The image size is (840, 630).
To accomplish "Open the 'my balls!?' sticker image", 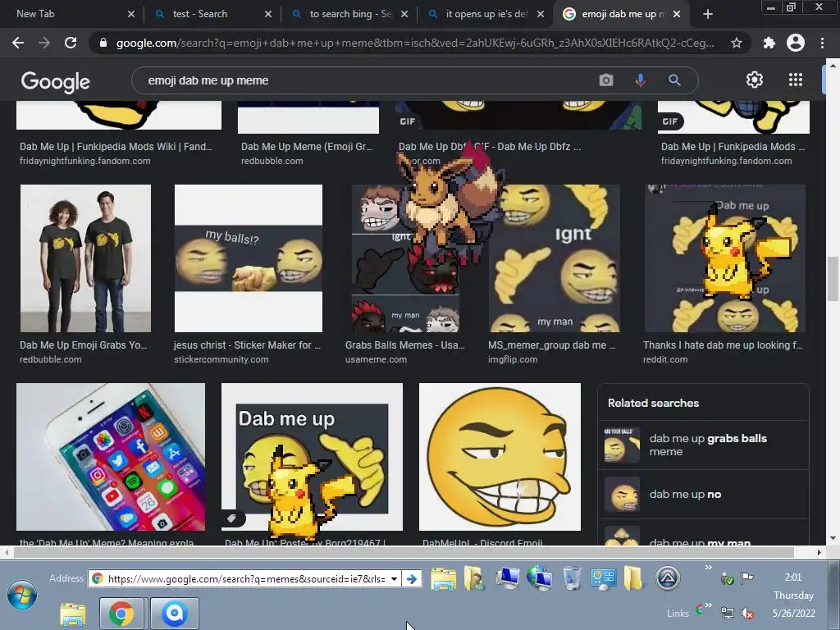I will click(249, 258).
